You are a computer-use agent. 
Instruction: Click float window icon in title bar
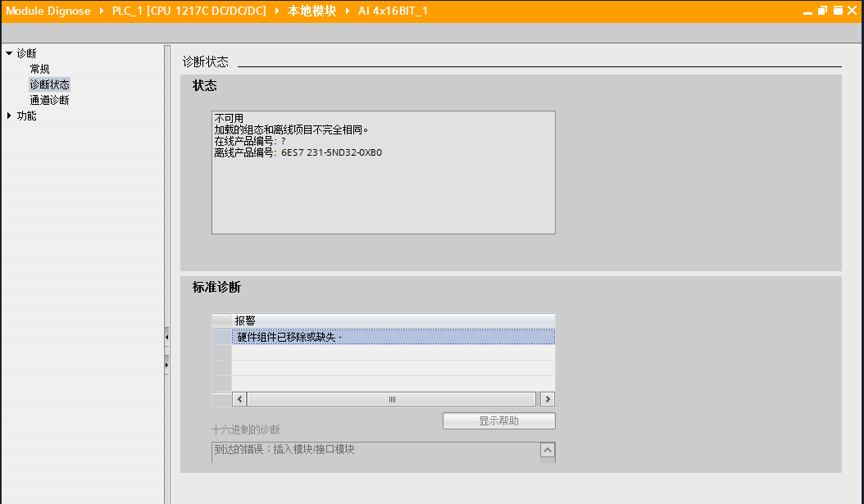point(823,11)
